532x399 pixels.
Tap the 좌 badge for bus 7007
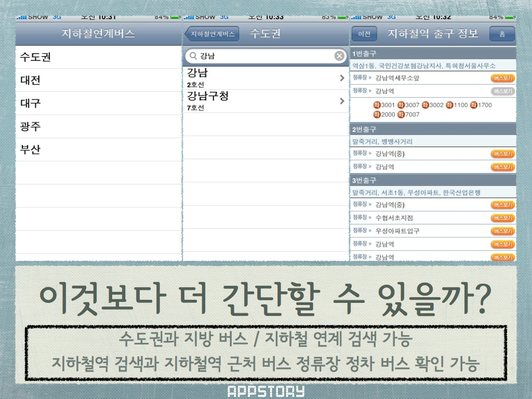[401, 114]
